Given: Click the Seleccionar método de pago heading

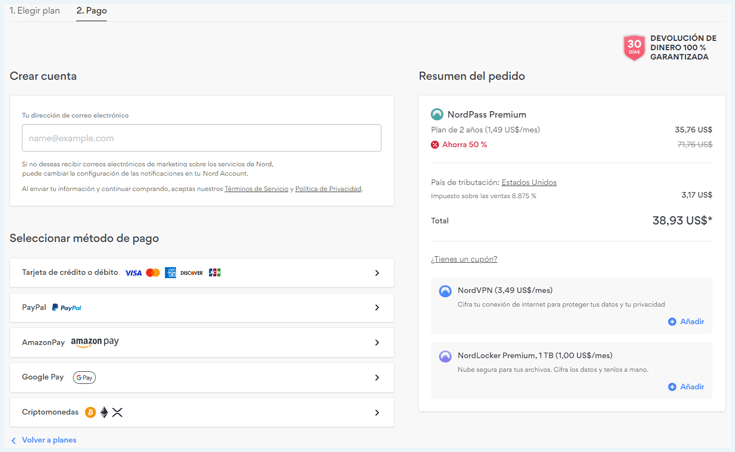Looking at the screenshot, I should (x=84, y=238).
